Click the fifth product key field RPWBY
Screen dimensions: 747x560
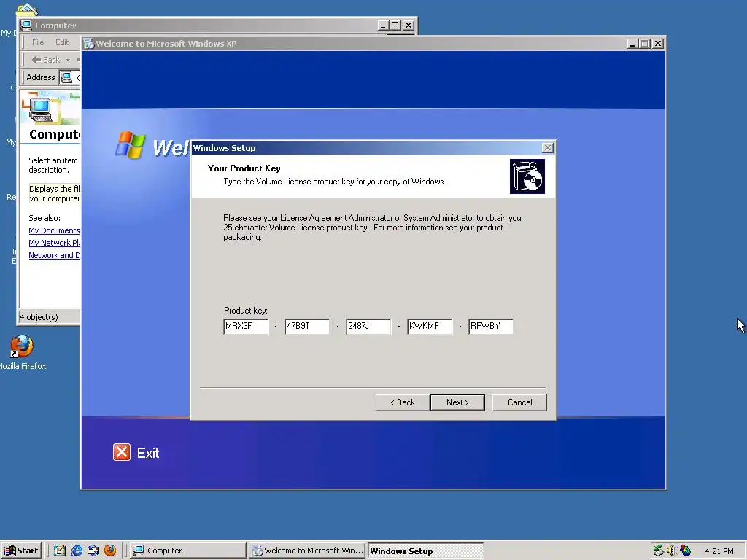point(491,326)
